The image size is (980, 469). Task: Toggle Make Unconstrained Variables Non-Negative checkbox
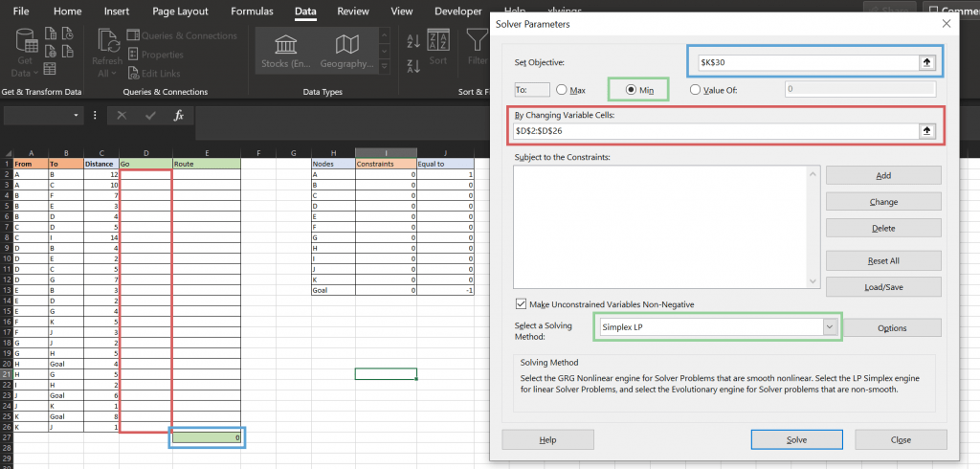(521, 304)
